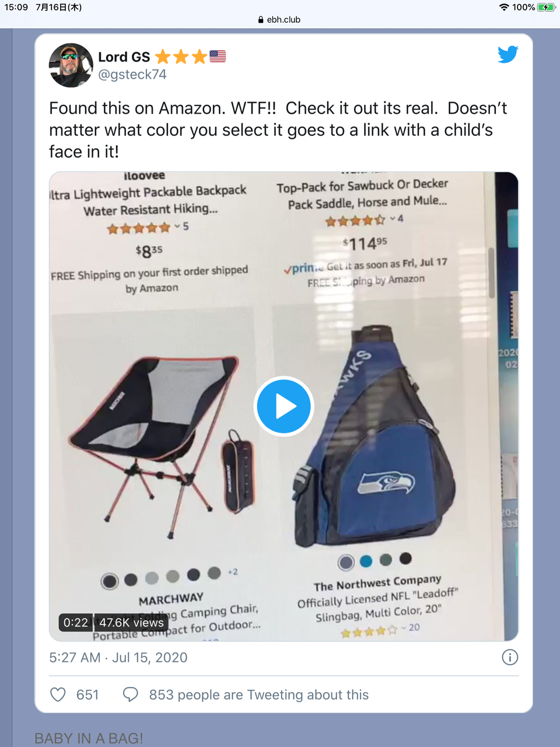Click the Twitter bird logo
This screenshot has width=560, height=747.
(508, 54)
